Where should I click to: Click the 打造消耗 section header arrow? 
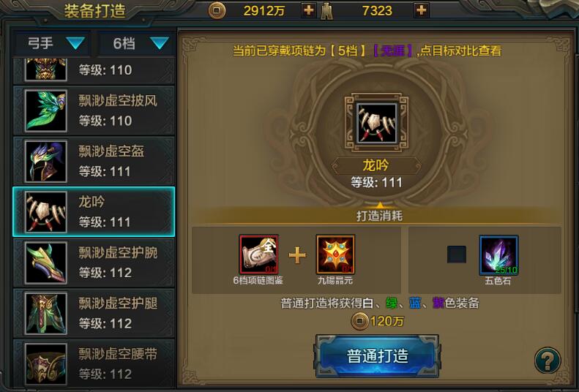point(380,205)
